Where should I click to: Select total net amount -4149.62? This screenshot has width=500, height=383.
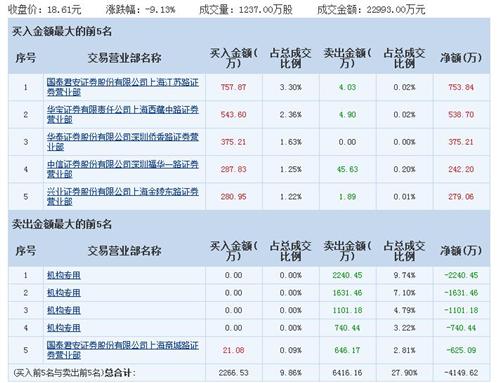(461, 373)
